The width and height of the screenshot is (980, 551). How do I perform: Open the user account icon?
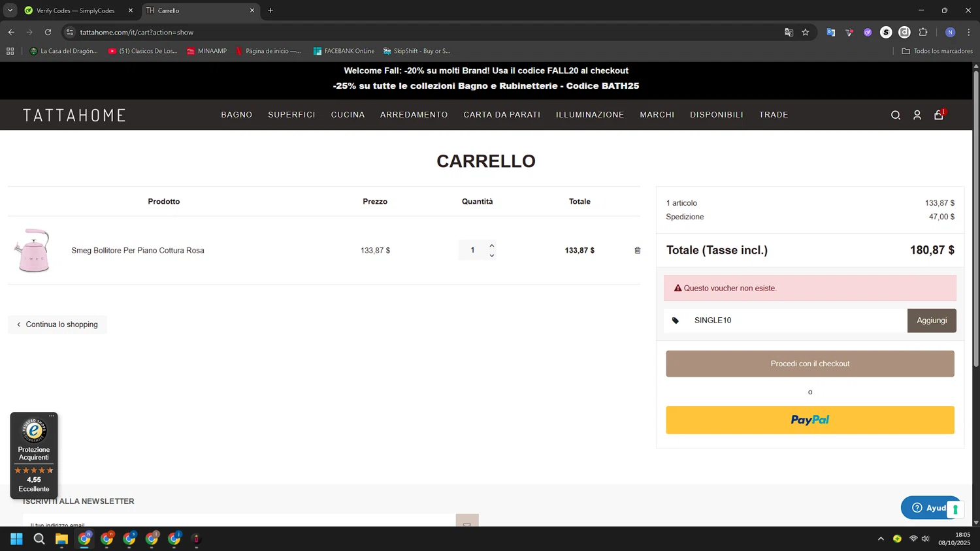click(x=917, y=115)
